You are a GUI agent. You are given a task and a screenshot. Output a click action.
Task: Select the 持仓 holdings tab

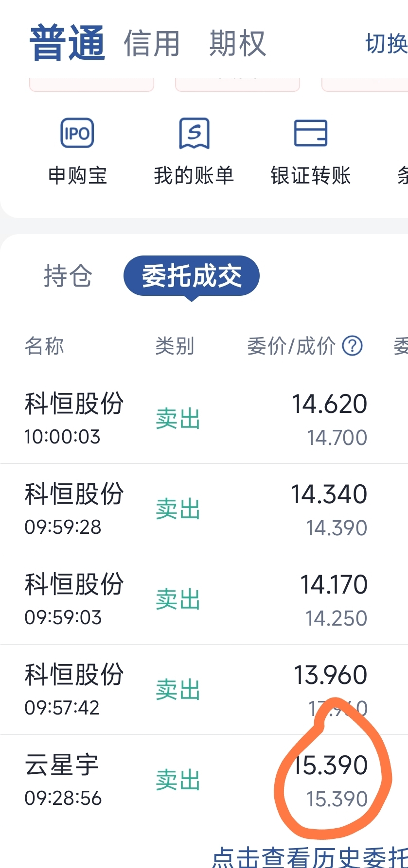68,276
